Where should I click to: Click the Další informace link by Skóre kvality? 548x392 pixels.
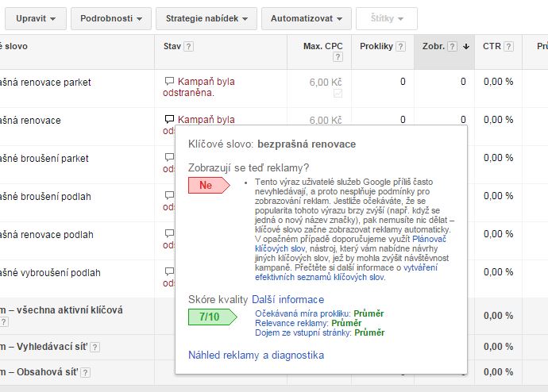(x=288, y=299)
